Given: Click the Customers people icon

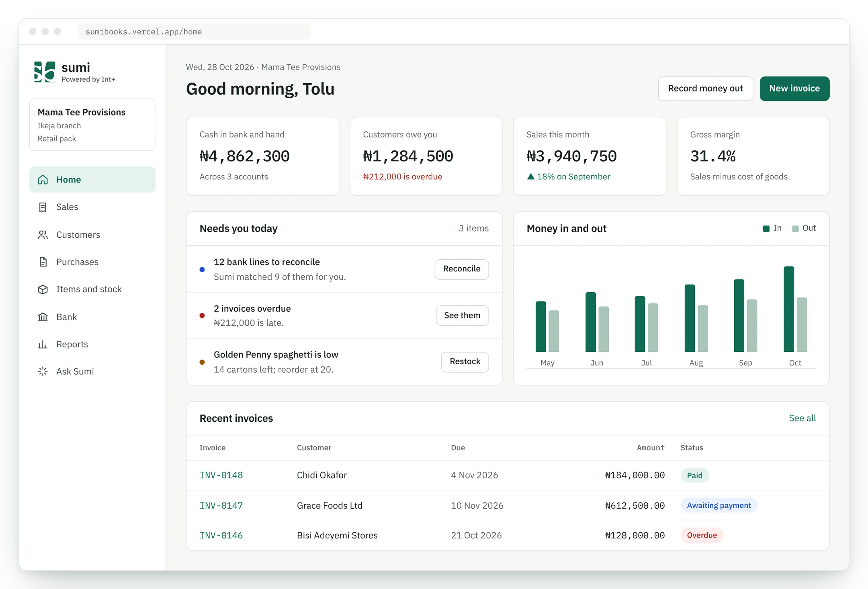Looking at the screenshot, I should [x=43, y=235].
